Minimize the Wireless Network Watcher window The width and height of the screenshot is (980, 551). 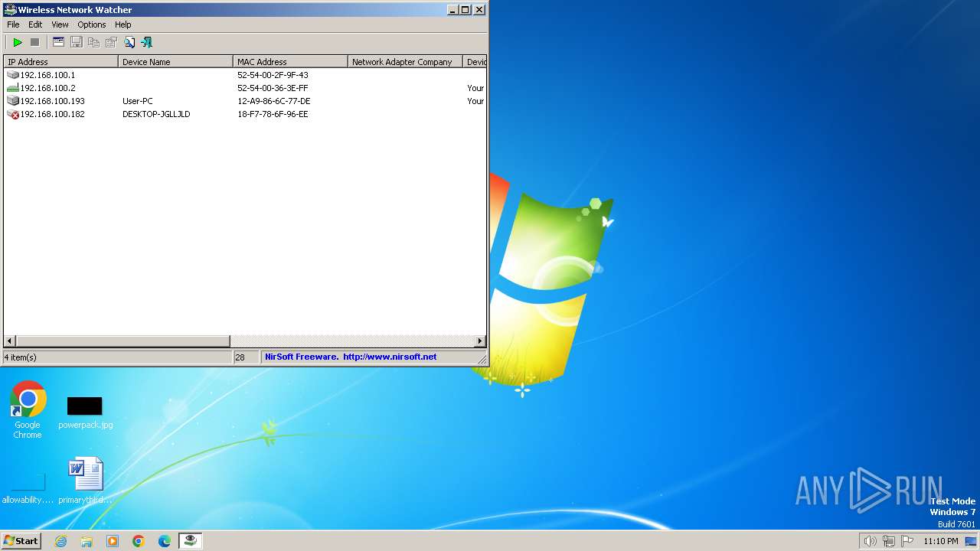tap(452, 10)
